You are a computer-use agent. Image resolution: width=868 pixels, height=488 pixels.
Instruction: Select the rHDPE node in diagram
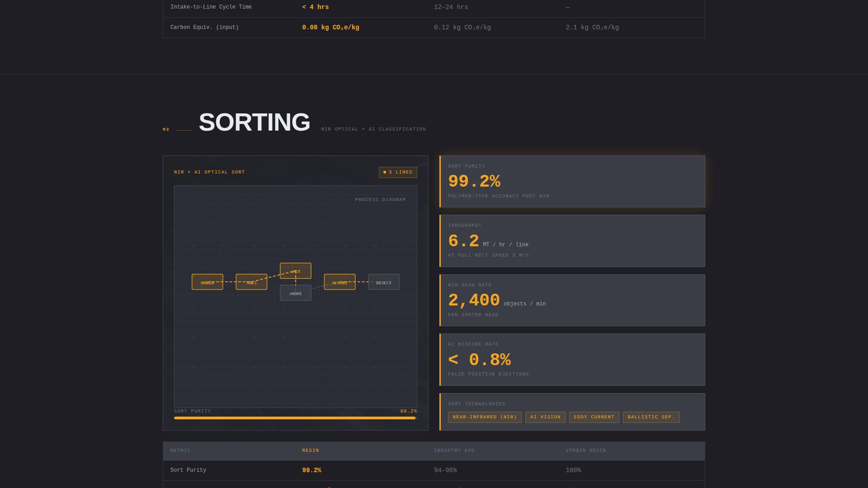[295, 293]
